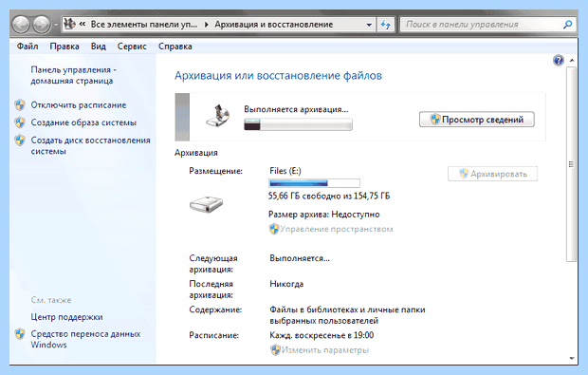
Task: Click 'Выполняется архивация...' status text
Action: [x=296, y=109]
